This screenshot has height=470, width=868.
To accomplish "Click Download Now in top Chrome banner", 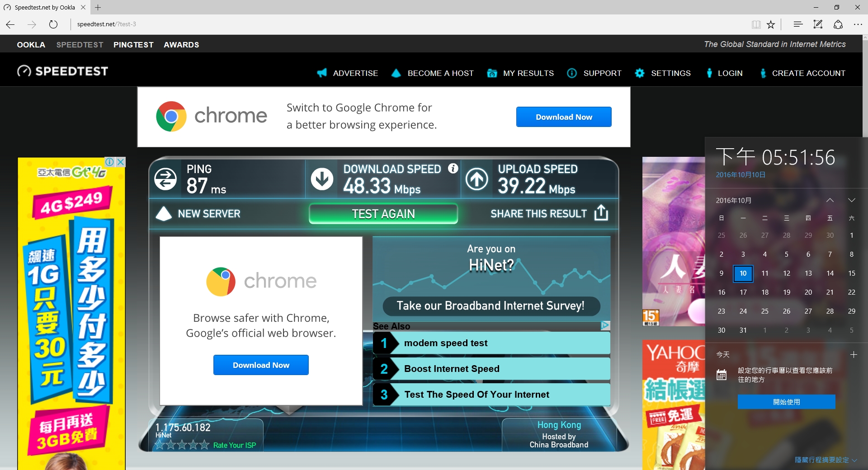I will 564,117.
